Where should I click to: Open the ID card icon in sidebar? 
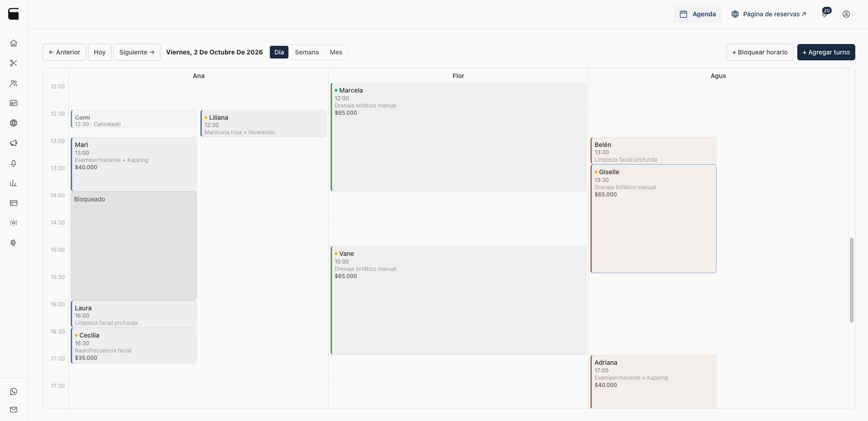14,103
